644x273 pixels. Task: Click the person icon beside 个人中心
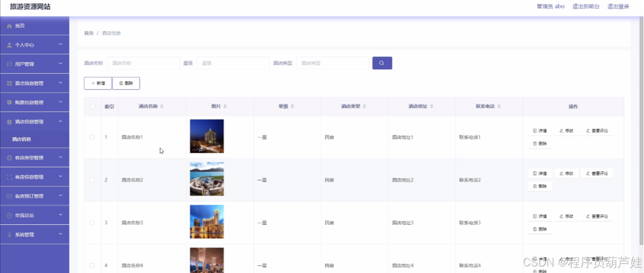coord(9,45)
